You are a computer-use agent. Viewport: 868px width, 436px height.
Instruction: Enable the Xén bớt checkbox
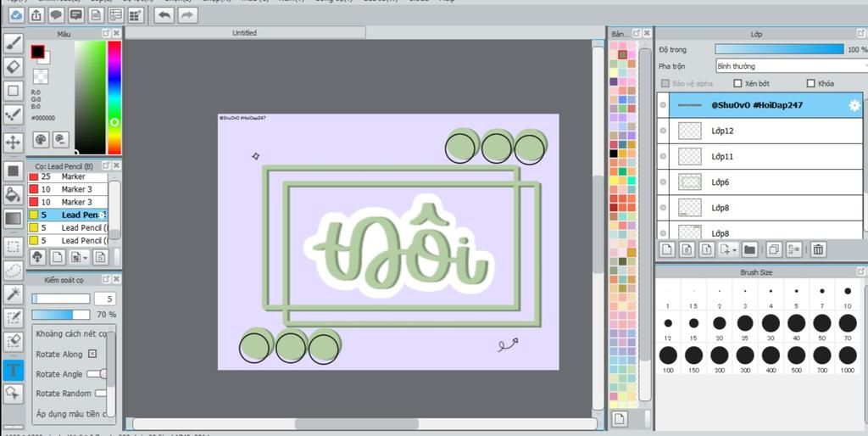point(737,84)
